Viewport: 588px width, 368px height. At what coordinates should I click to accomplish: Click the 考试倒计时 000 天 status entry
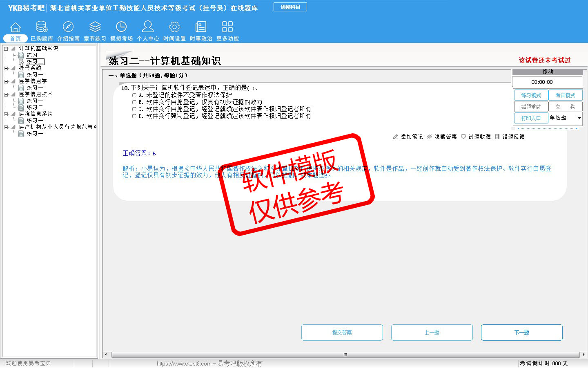[544, 363]
